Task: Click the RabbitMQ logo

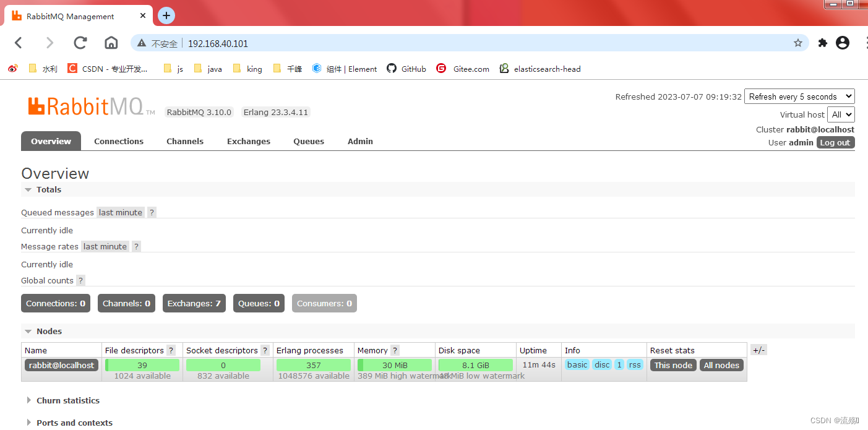Action: (90, 106)
